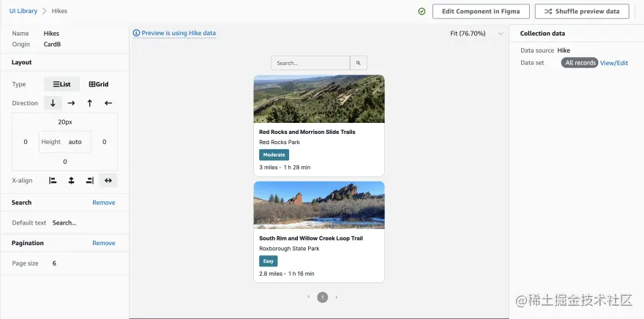This screenshot has height=319, width=644.
Task: Click the All records data set badge
Action: [x=580, y=63]
